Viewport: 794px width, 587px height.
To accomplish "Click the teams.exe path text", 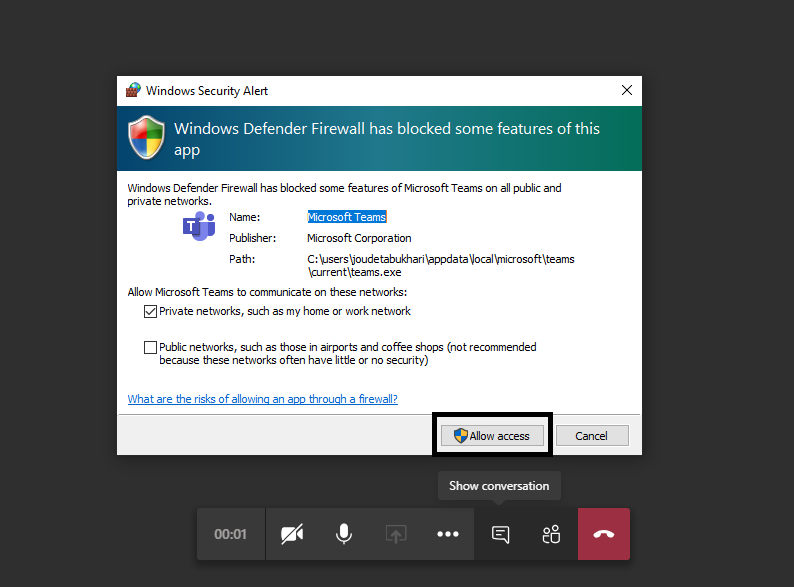I will pyautogui.click(x=441, y=265).
